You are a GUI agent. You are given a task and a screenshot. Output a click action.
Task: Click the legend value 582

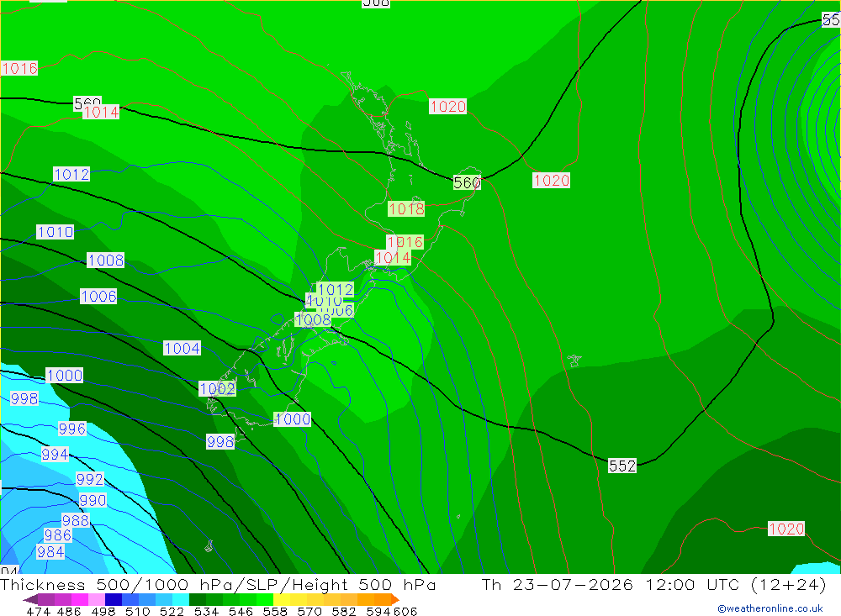(x=343, y=611)
